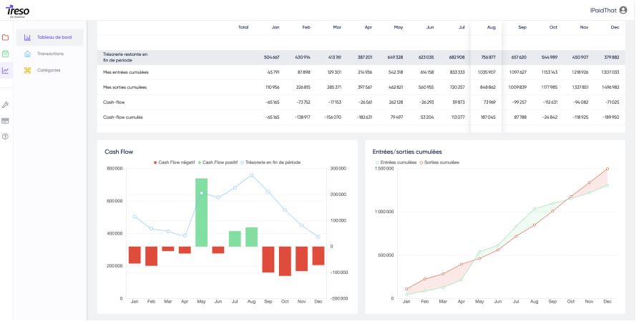This screenshot has height=324, width=644.
Task: Click the credit card icon in sidebar
Action: 6,120
